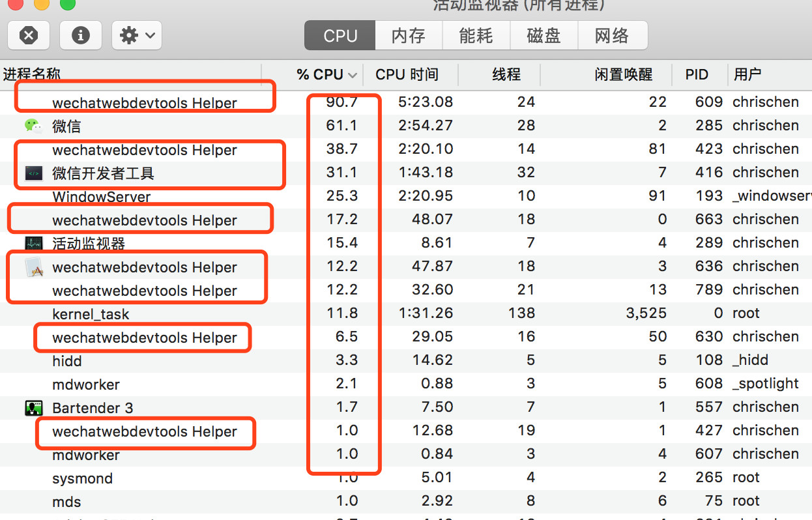This screenshot has height=520, width=812.
Task: Click the 活动监视器 app icon
Action: tap(33, 243)
